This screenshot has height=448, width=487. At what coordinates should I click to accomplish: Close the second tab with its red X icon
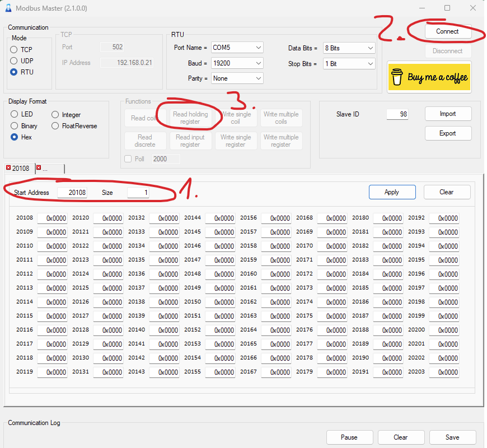pos(39,168)
